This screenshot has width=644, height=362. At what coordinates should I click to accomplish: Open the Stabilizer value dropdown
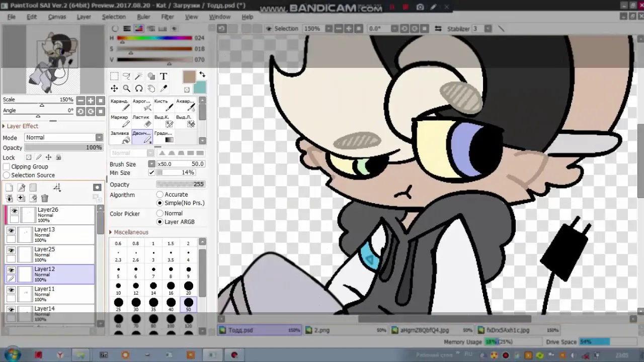(x=488, y=29)
